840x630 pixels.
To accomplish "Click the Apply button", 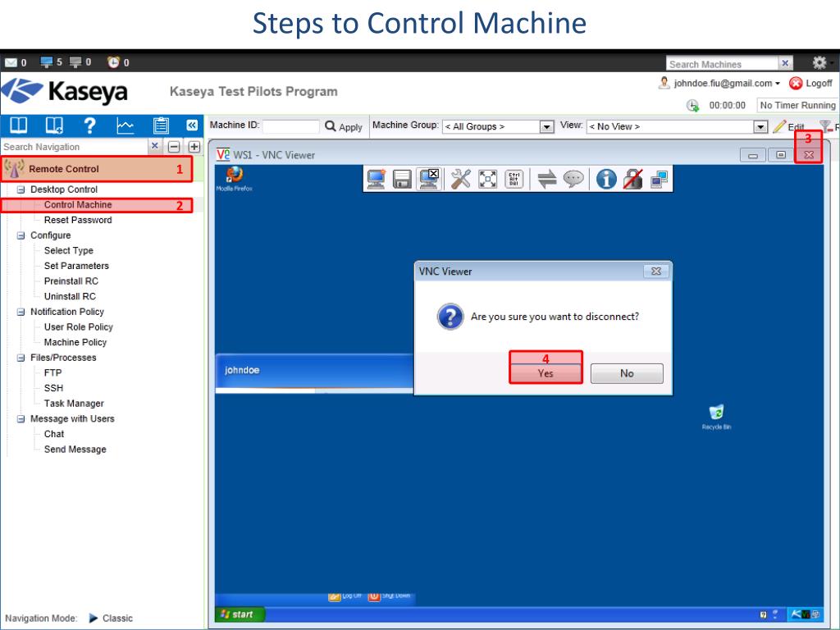I will 344,127.
